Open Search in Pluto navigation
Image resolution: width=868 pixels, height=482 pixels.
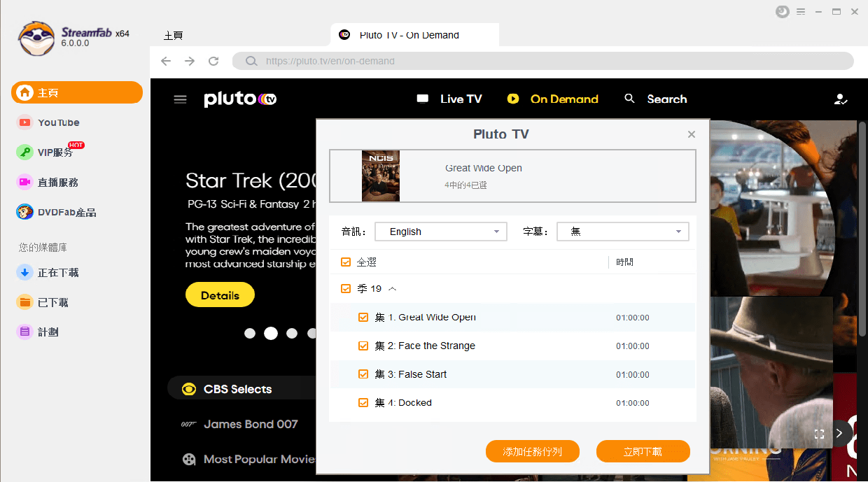click(667, 99)
